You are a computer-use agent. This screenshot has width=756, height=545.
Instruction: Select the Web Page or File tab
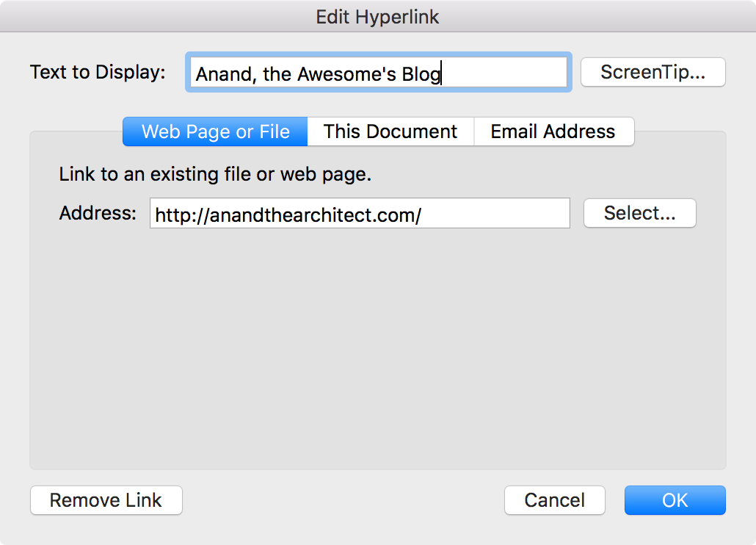click(x=215, y=132)
